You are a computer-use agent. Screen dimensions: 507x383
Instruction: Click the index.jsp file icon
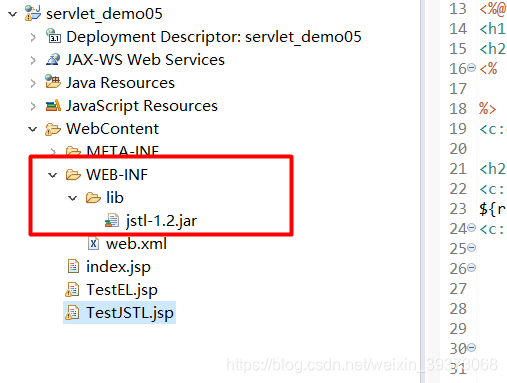coord(73,267)
